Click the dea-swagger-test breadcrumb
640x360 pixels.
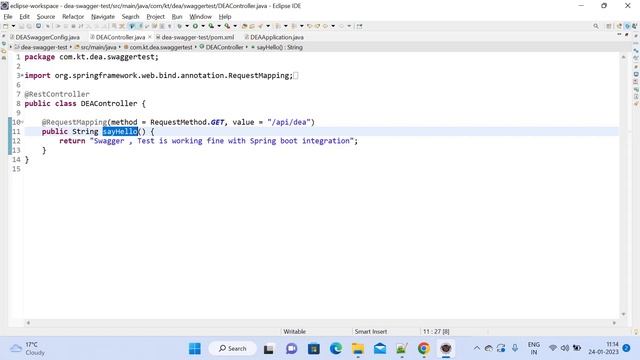(41, 47)
